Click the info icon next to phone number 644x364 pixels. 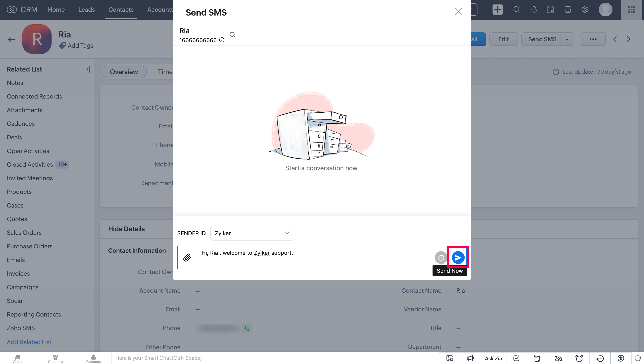221,40
